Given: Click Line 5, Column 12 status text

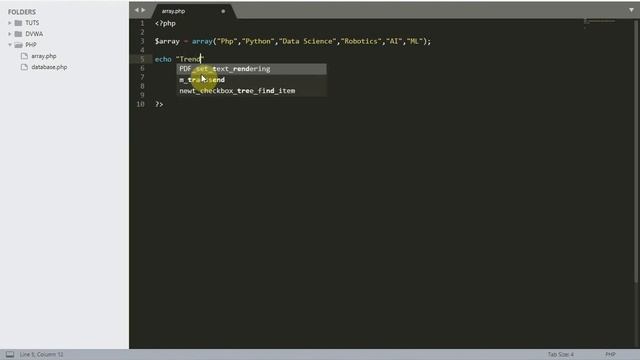Looking at the screenshot, I should pos(41,354).
